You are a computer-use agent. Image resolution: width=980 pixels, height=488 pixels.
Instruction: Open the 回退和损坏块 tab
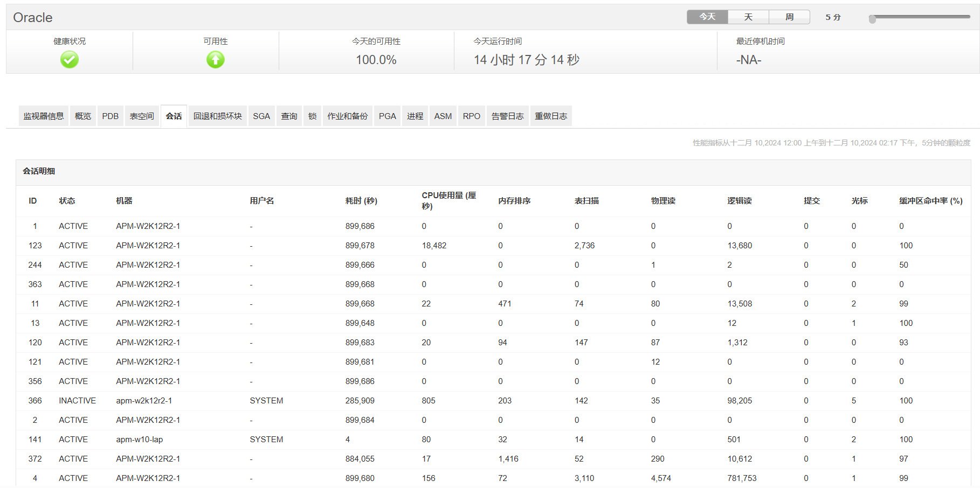(218, 116)
